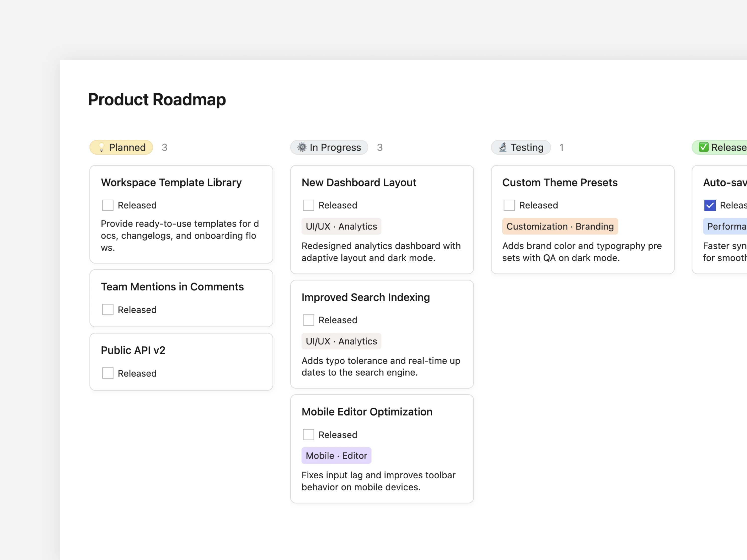Check Released on Team Mentions in Comments
The width and height of the screenshot is (747, 560).
pyautogui.click(x=108, y=310)
